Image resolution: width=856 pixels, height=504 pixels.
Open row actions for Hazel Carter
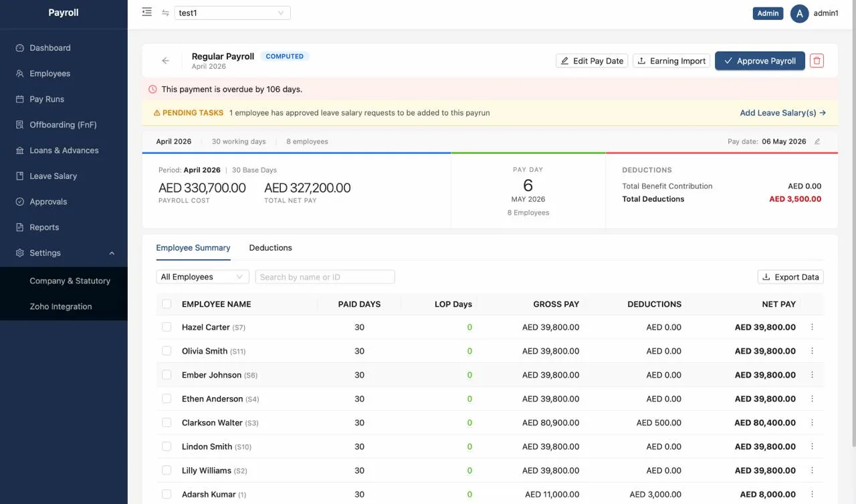[x=813, y=327]
